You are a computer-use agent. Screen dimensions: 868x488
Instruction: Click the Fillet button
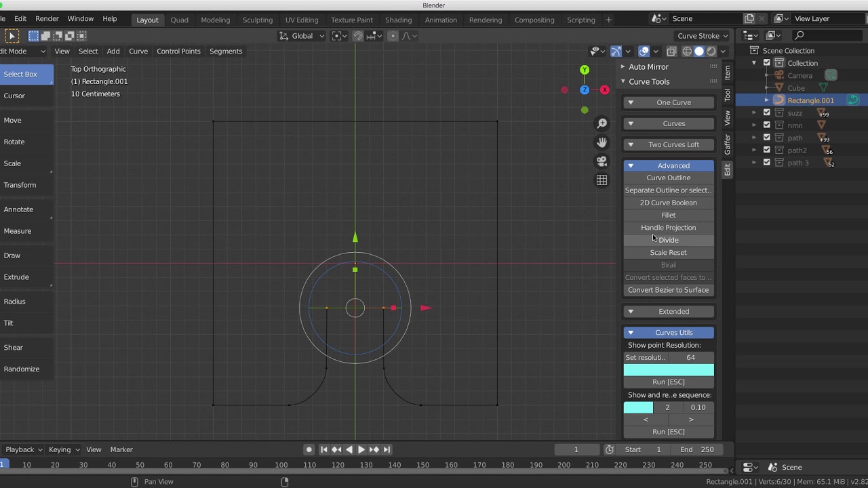click(x=668, y=215)
